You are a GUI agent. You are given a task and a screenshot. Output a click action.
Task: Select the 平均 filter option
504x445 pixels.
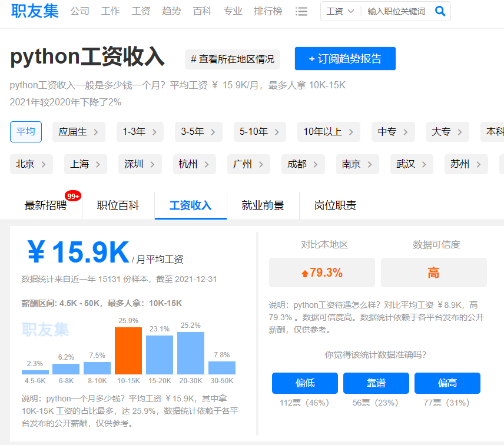26,132
